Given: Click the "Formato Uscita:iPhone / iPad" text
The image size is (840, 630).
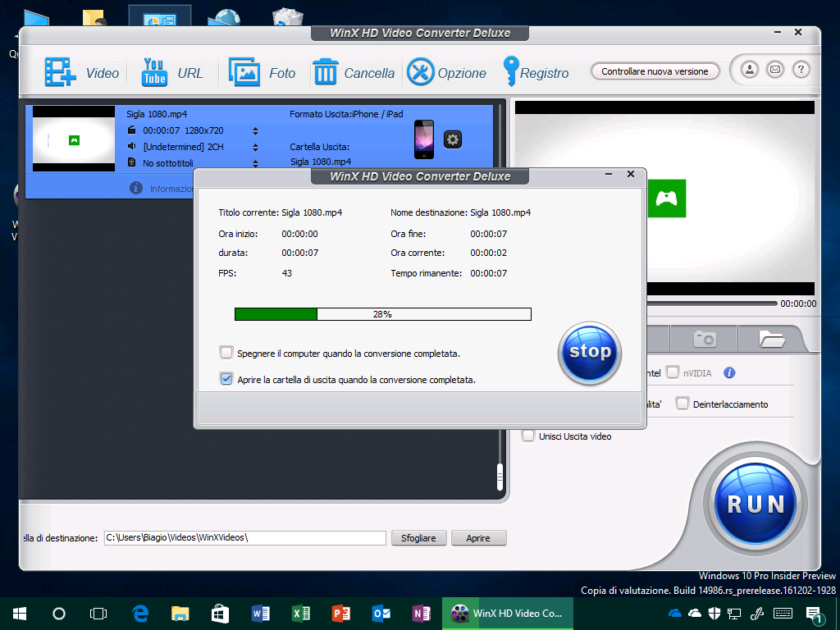Looking at the screenshot, I should (347, 114).
